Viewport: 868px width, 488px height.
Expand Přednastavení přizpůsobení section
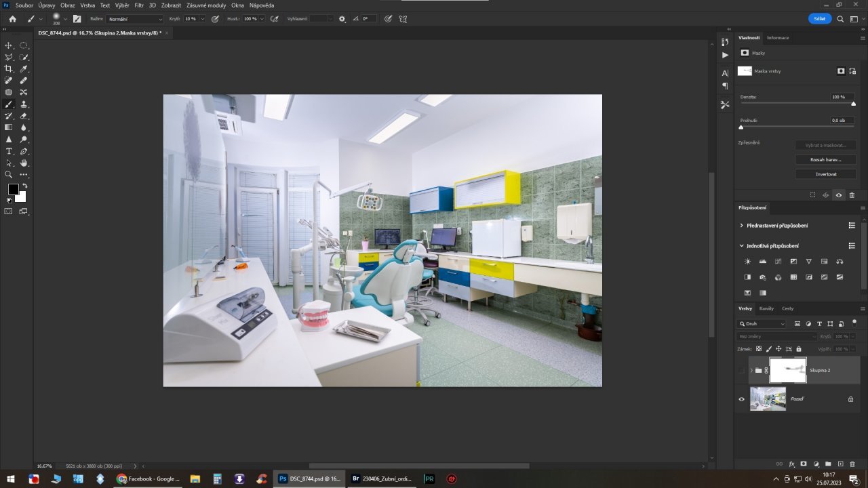pyautogui.click(x=741, y=225)
